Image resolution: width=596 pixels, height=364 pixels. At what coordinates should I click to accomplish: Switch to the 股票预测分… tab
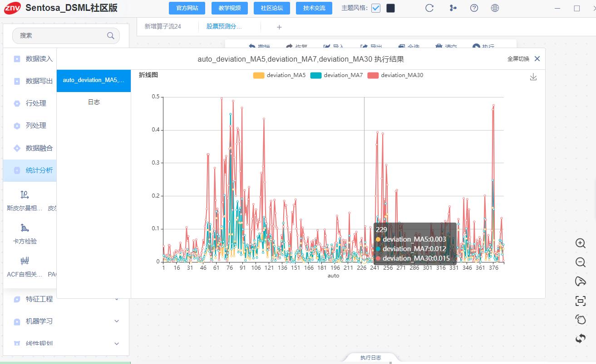tap(224, 27)
